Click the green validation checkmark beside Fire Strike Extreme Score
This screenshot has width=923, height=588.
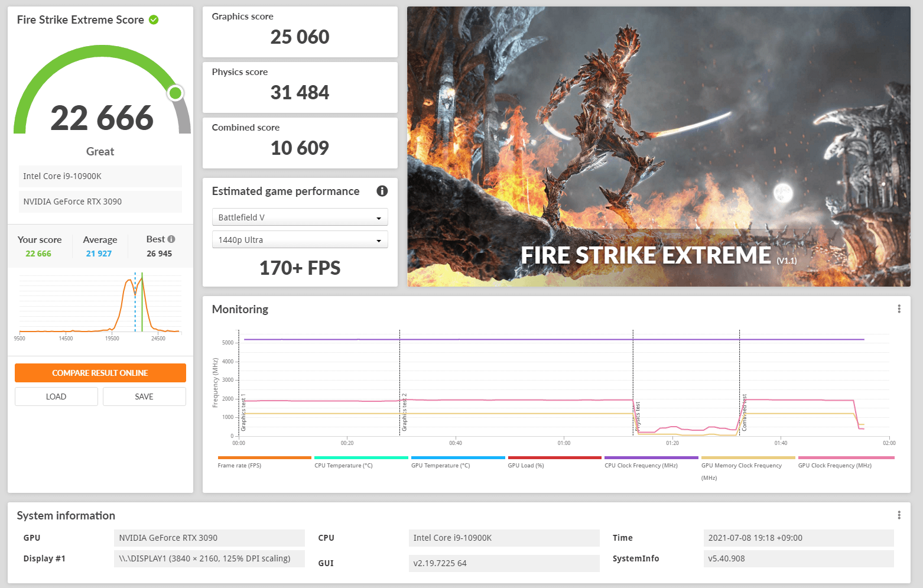tap(154, 20)
